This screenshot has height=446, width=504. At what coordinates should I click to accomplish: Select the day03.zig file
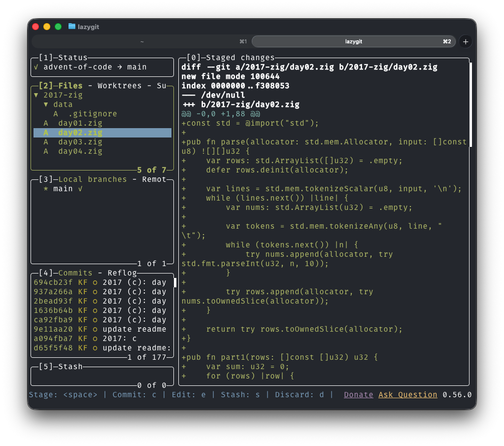[80, 142]
